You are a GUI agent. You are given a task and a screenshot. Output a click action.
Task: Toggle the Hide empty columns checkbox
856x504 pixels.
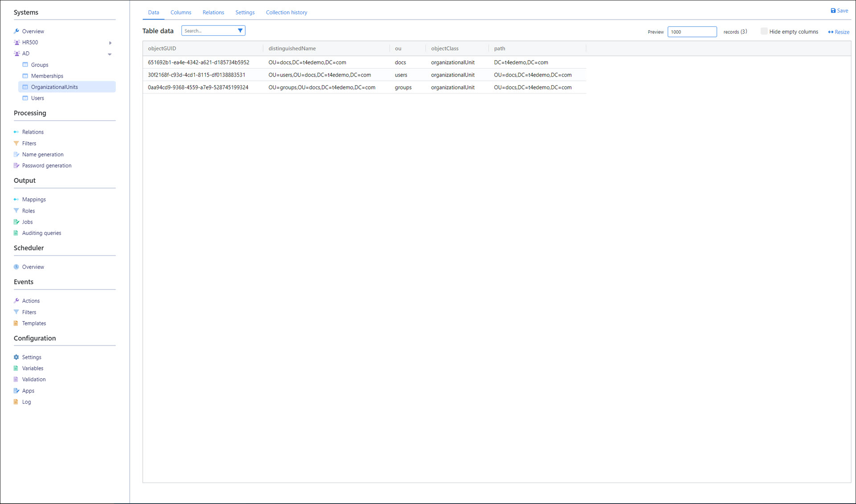click(764, 31)
